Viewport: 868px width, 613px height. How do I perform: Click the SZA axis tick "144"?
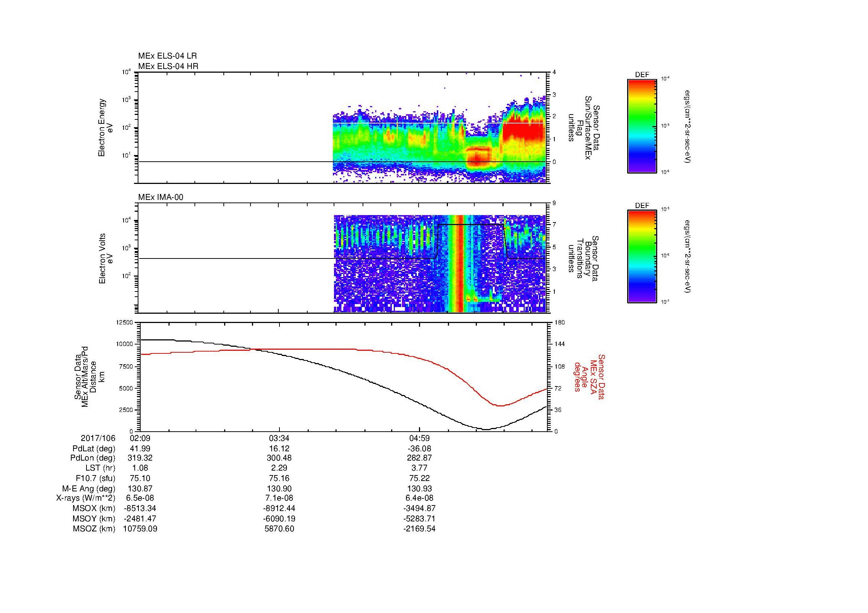point(559,344)
